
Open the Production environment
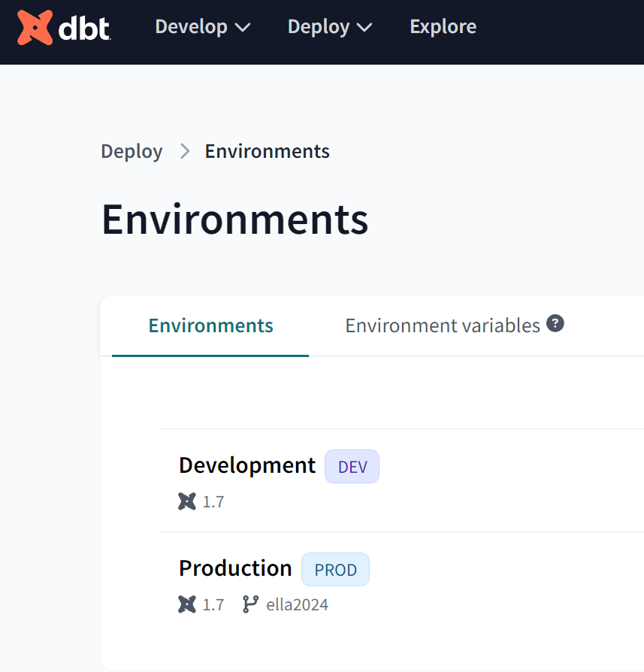(235, 568)
